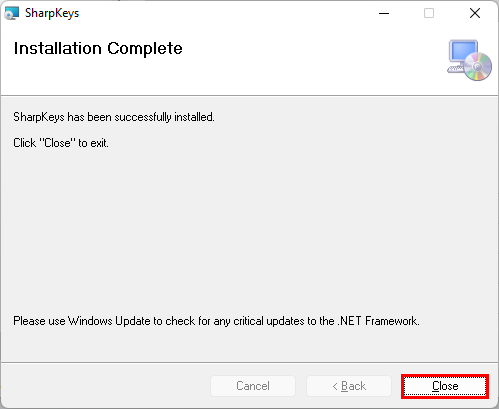Click the empty gray area of the dialog body
The width and height of the screenshot is (499, 409).
(249, 230)
